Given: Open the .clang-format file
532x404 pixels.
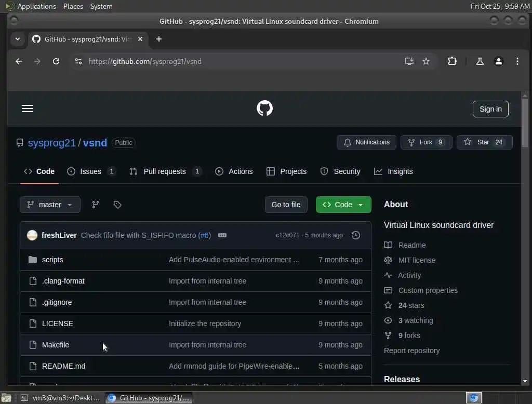Looking at the screenshot, I should [x=63, y=281].
